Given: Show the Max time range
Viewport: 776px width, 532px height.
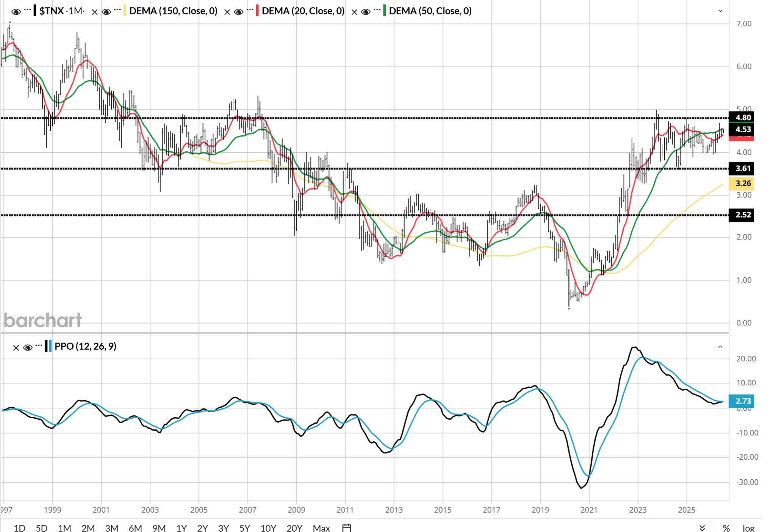Looking at the screenshot, I should pyautogui.click(x=321, y=528).
